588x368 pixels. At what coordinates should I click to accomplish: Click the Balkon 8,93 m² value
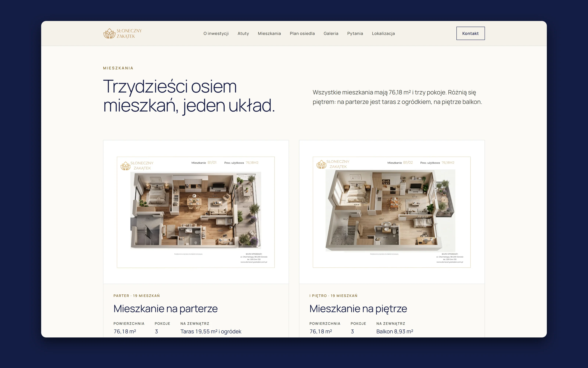[395, 332]
